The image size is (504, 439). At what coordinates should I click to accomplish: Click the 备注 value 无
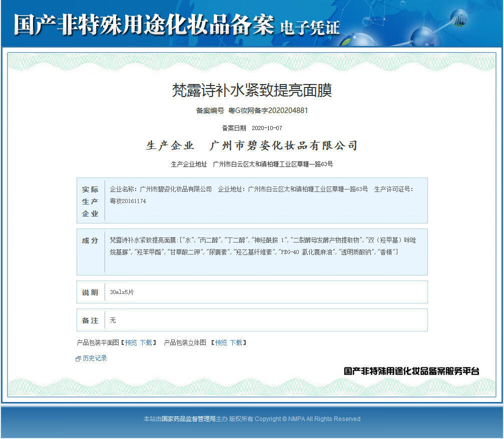pyautogui.click(x=113, y=320)
